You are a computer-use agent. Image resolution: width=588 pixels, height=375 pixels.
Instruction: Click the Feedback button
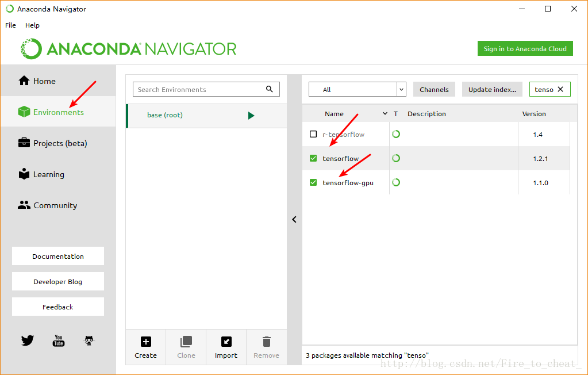coord(58,307)
